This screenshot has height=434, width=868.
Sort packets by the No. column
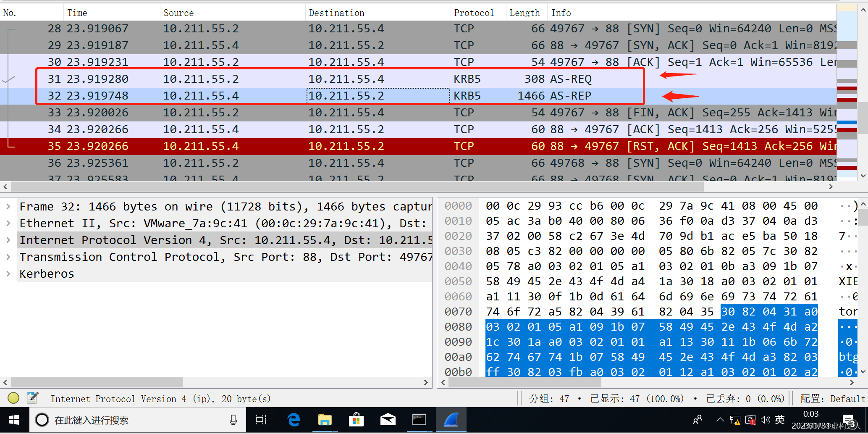click(x=32, y=13)
